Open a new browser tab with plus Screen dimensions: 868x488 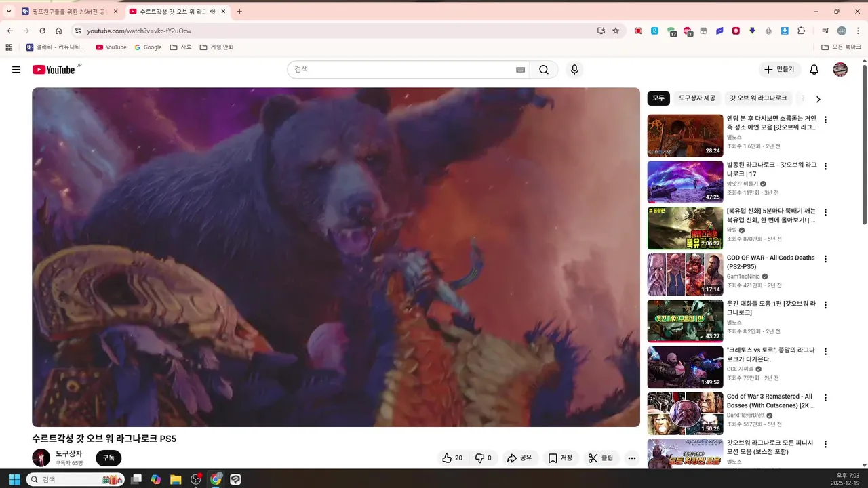[x=239, y=12]
